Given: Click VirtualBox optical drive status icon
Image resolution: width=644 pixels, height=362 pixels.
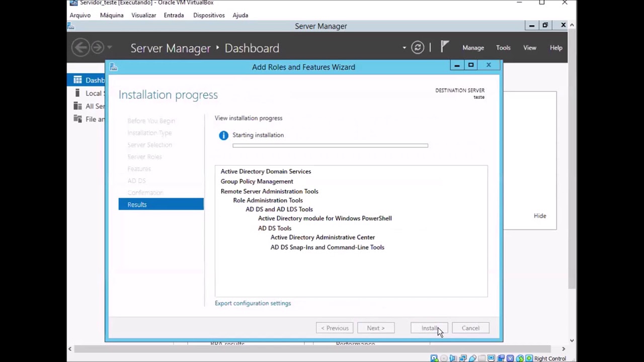Looking at the screenshot, I should tap(444, 358).
